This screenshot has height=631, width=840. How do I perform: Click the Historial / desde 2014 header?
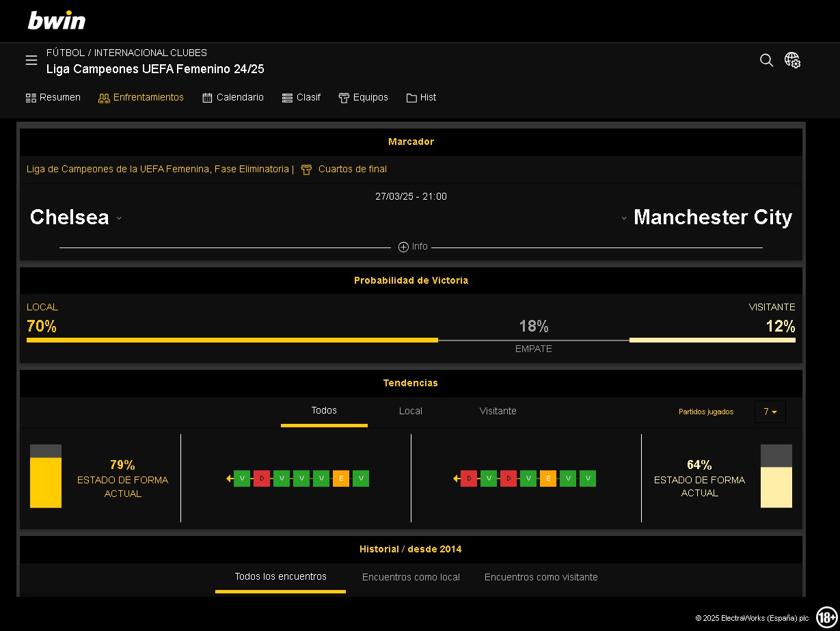click(411, 549)
